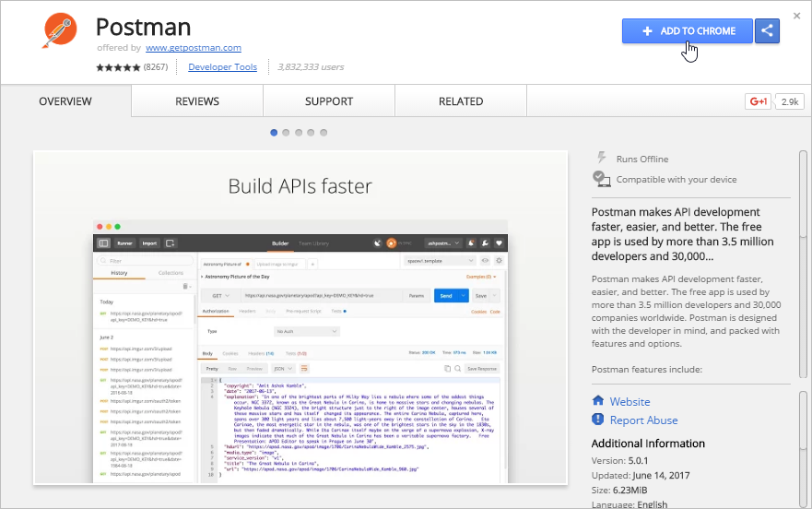Viewport: 812px width, 509px height.
Task: Click the five-star rating icons
Action: 118,67
